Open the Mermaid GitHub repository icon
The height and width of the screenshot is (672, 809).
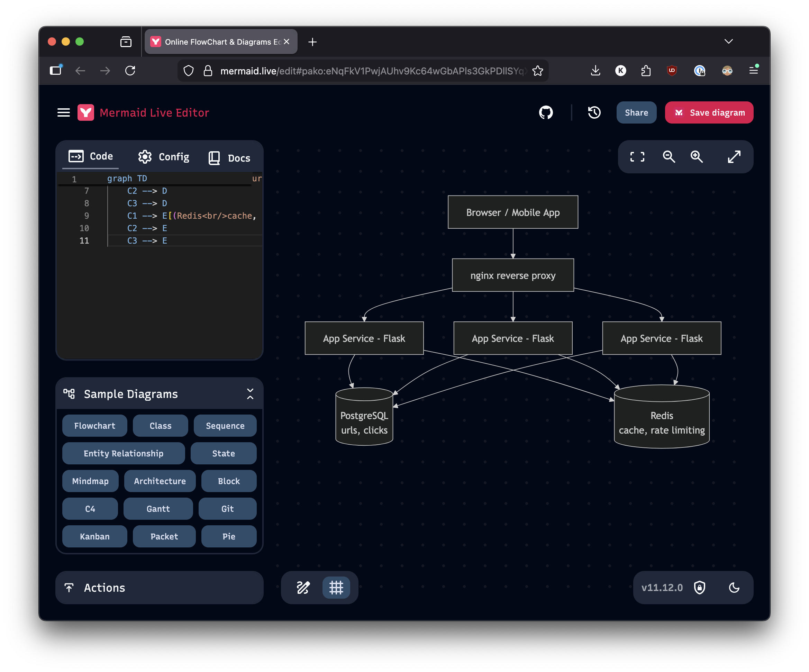point(547,112)
